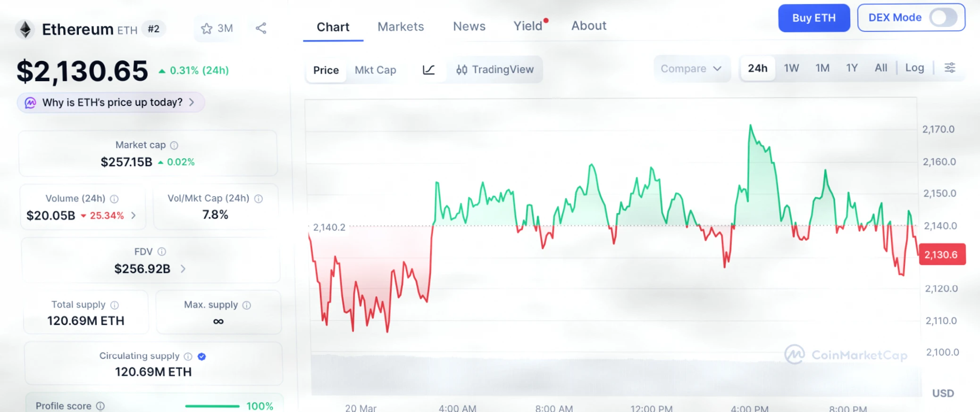Viewport: 980px width, 412px height.
Task: Click the #2 rank badge
Action: tap(153, 29)
